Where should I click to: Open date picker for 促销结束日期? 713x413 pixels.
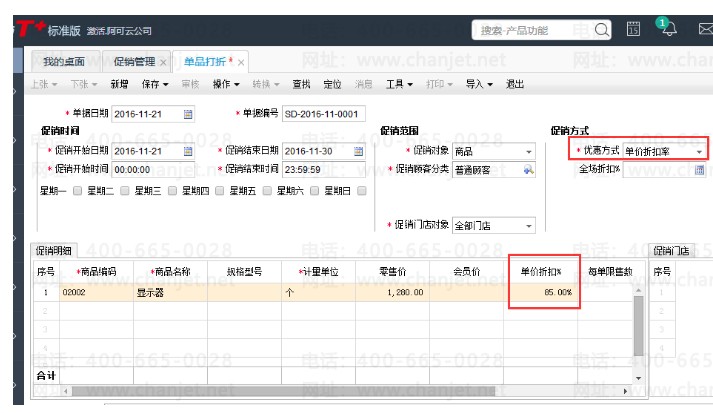[358, 151]
